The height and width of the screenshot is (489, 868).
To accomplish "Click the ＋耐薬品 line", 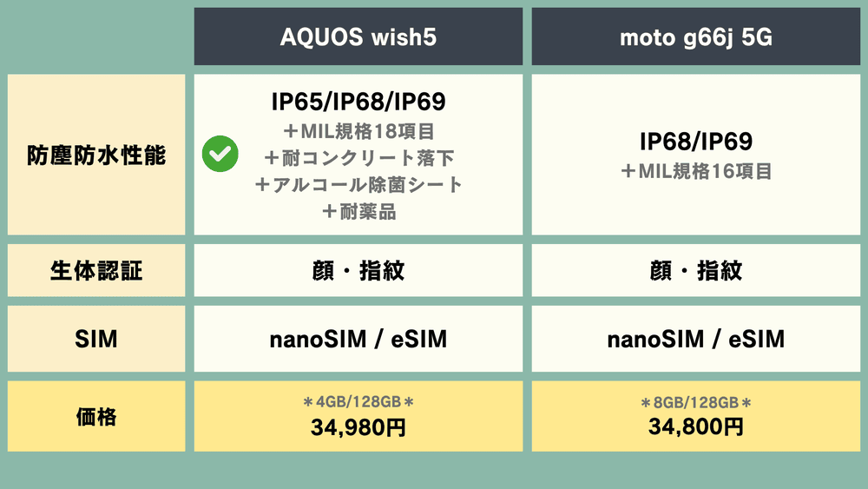I will click(358, 211).
